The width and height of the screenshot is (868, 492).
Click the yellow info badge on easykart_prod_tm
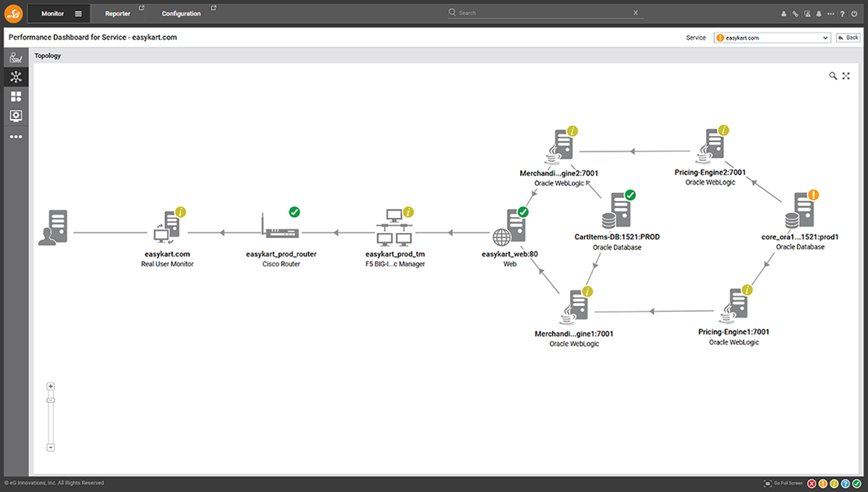408,212
